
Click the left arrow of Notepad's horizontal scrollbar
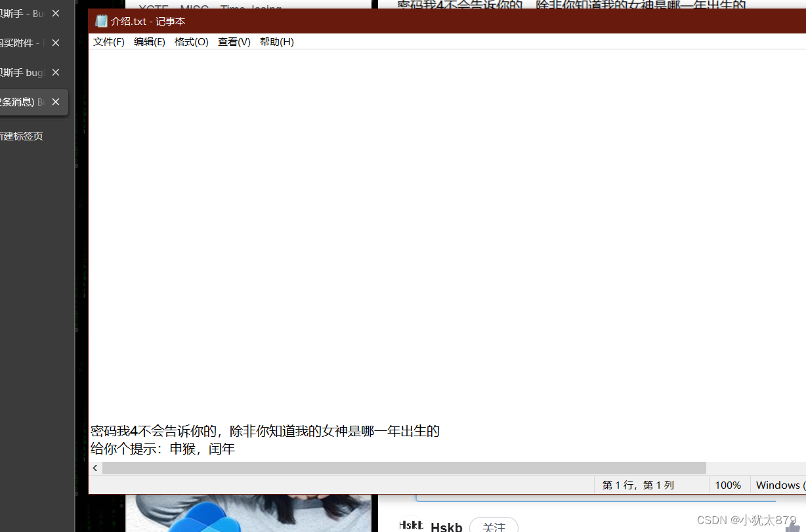point(95,468)
